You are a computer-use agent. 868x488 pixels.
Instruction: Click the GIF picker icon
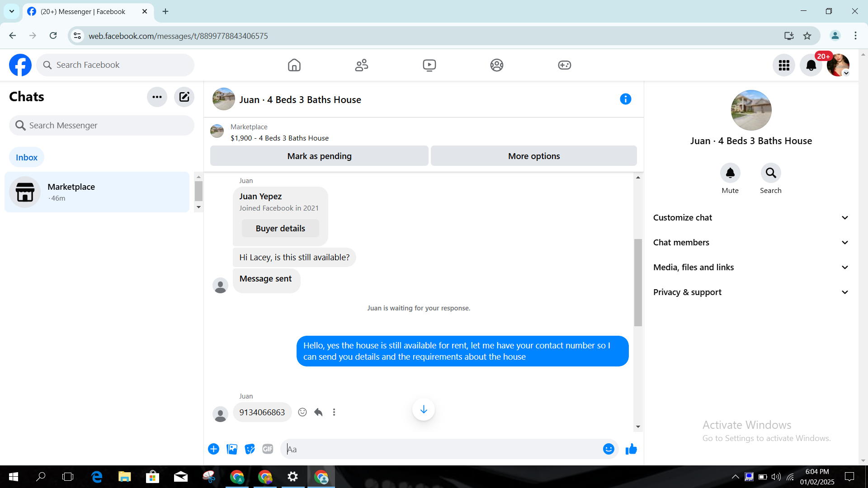[x=268, y=449]
